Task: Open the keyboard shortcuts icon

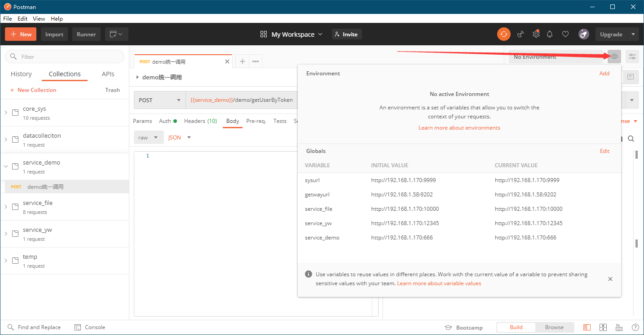Action: pyautogui.click(x=619, y=327)
